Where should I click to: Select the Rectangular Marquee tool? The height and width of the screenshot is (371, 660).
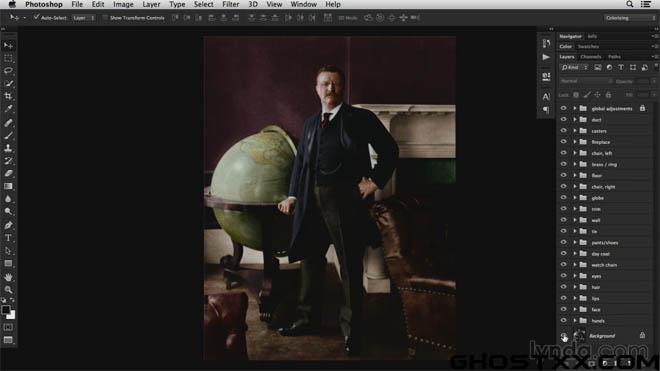click(x=8, y=58)
